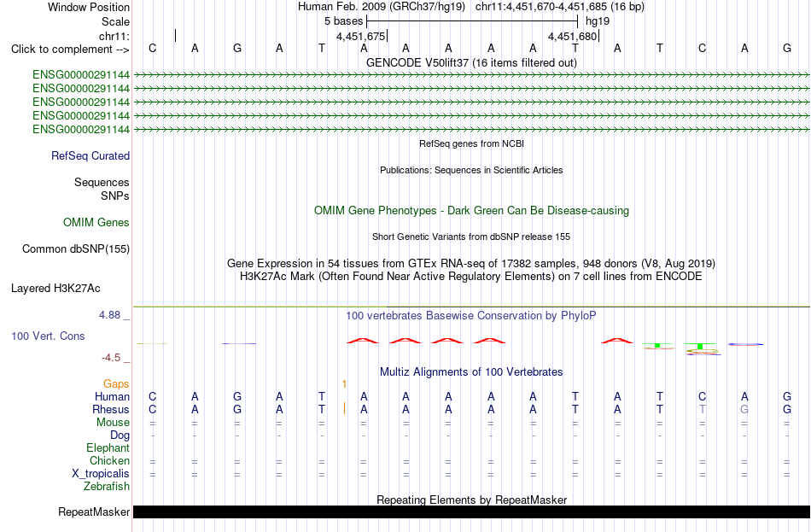Screen dimensions: 811x532
Task: Select the Elephant species label
Action: tap(108, 448)
